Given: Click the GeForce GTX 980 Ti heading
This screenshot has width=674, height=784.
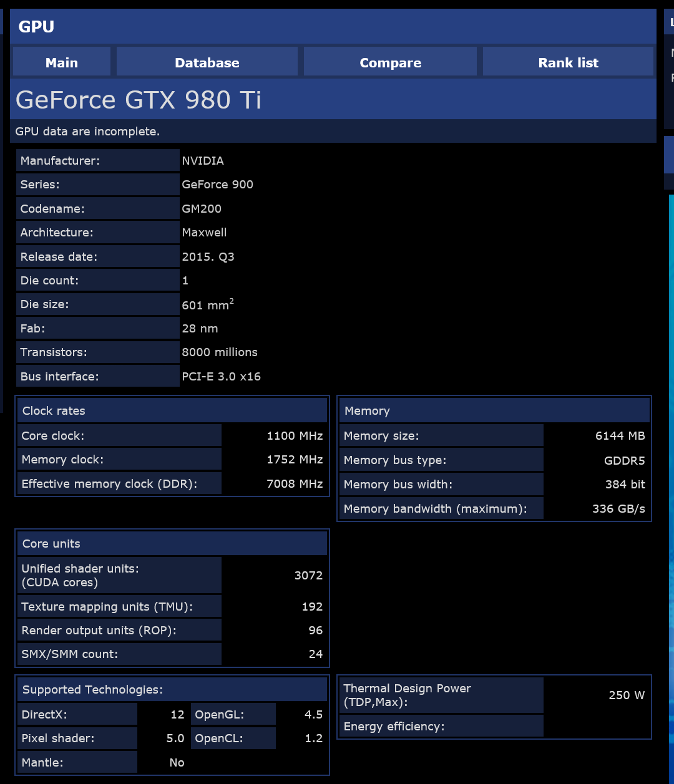Looking at the screenshot, I should 139,100.
